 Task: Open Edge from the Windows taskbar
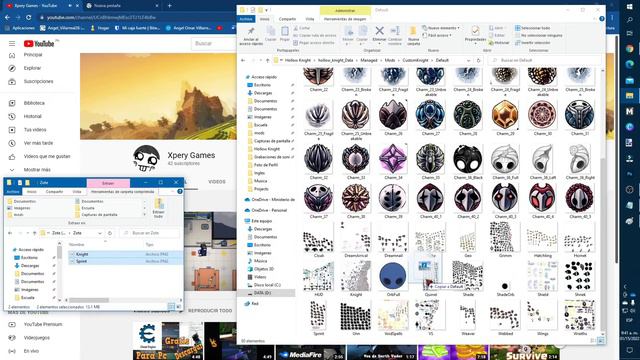tap(630, 64)
